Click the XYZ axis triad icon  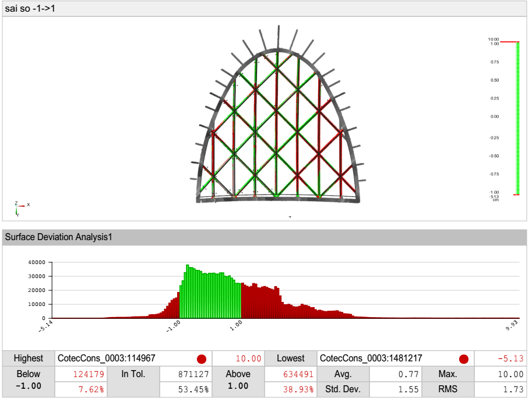[x=19, y=207]
